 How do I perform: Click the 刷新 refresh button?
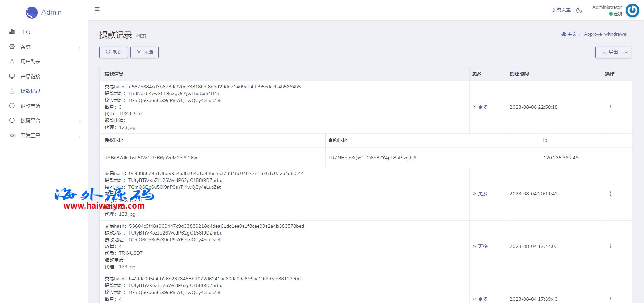point(114,52)
